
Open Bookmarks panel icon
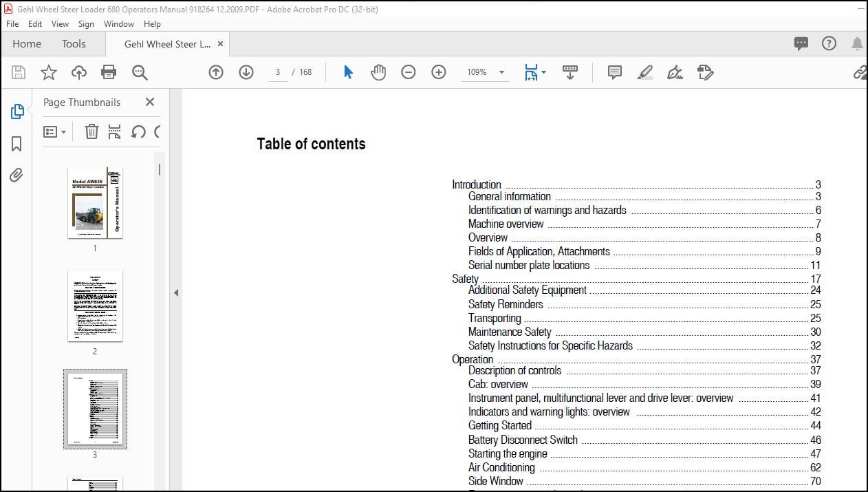coord(17,144)
